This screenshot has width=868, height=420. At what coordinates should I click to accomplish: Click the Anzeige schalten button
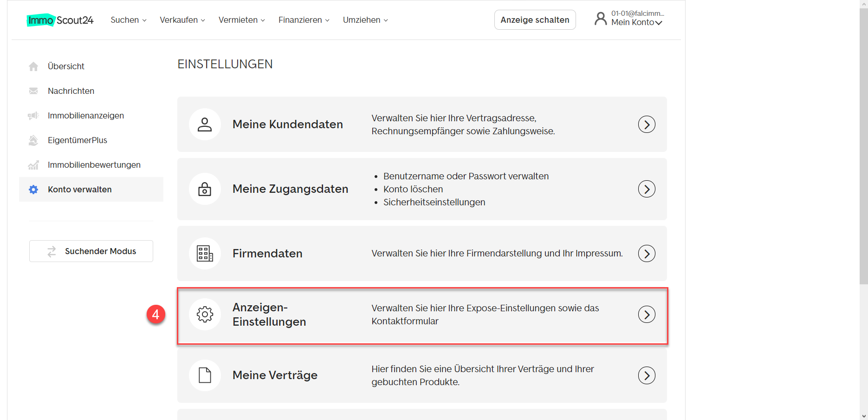[x=535, y=20]
